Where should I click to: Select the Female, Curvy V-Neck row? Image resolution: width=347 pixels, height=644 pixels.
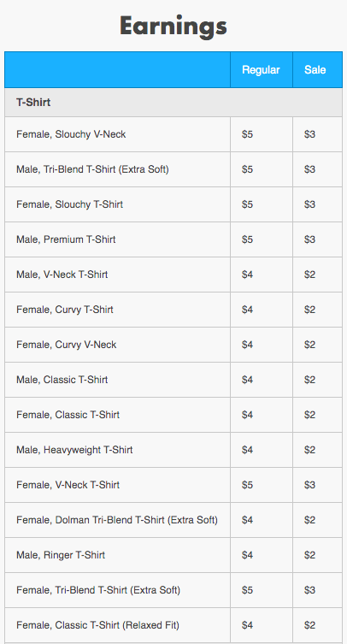[x=173, y=345]
